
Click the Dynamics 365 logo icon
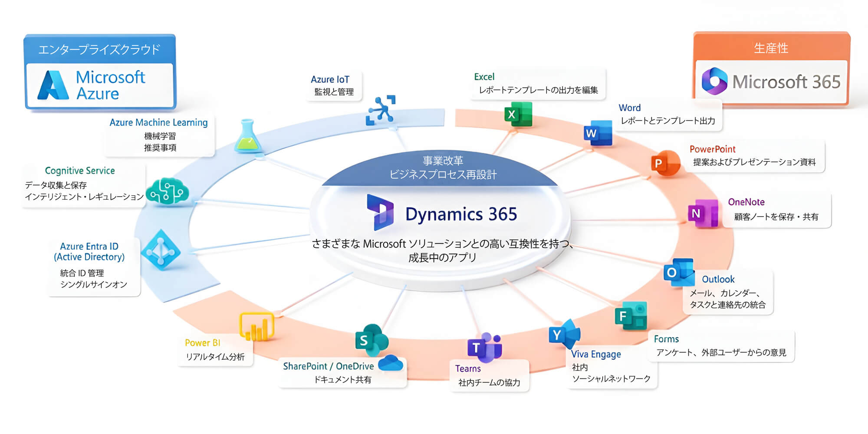click(x=380, y=213)
